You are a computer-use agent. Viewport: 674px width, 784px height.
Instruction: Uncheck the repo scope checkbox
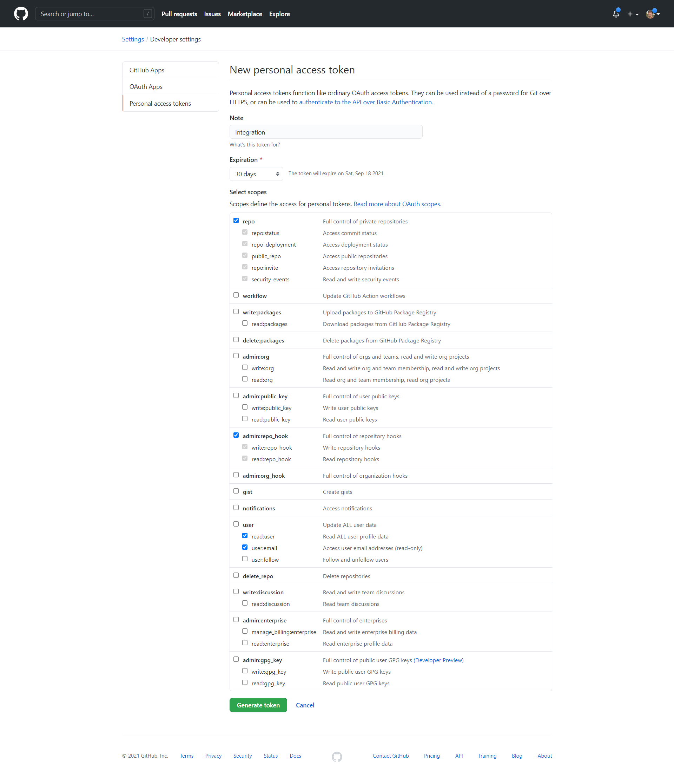click(236, 220)
